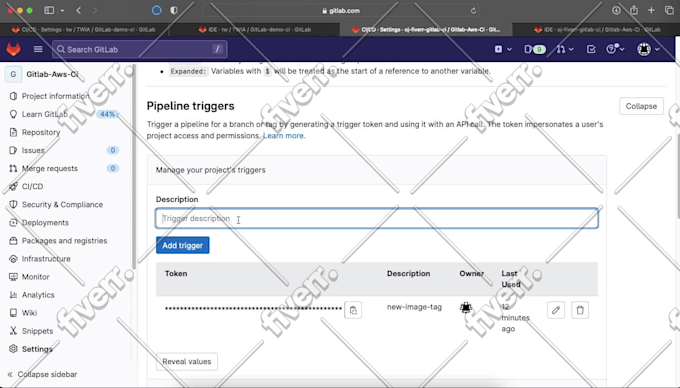Viewport: 680px width, 388px height.
Task: Open the to-do list icon
Action: (x=591, y=49)
